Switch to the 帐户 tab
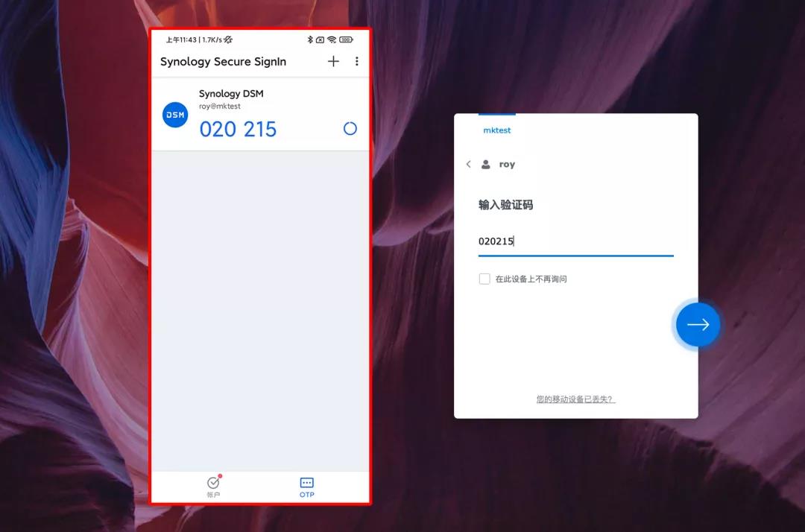Screen dimensions: 805x532 click(x=214, y=487)
